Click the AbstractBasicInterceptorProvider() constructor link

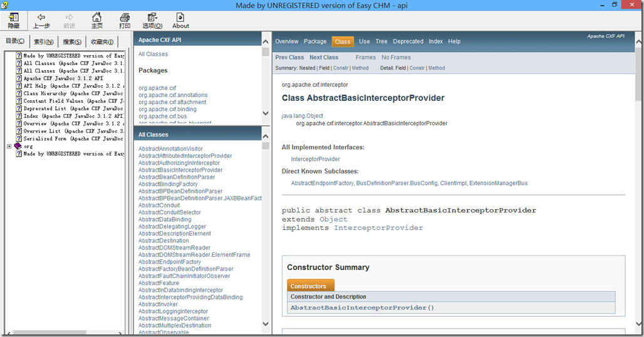point(362,308)
